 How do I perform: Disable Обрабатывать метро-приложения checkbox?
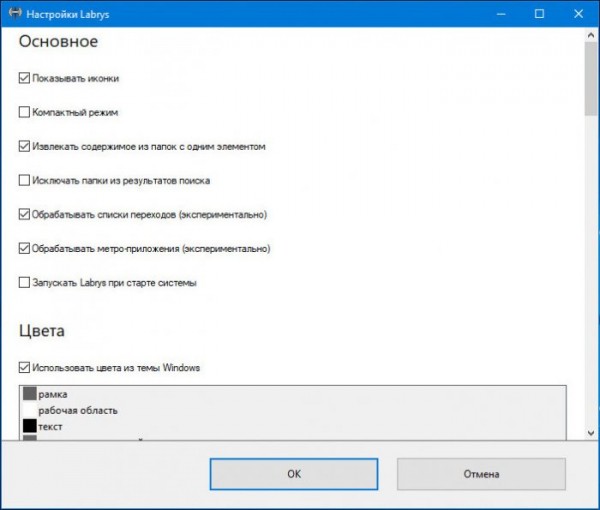(24, 248)
